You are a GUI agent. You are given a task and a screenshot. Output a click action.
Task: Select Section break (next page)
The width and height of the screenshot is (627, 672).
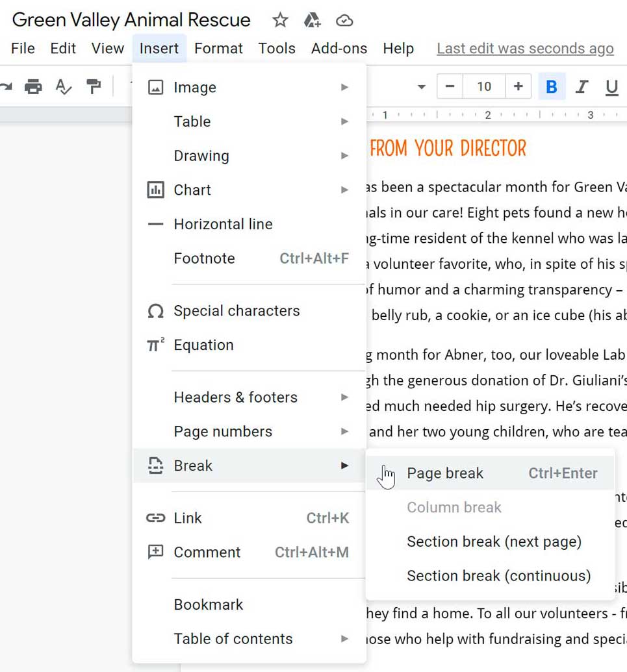(x=490, y=541)
